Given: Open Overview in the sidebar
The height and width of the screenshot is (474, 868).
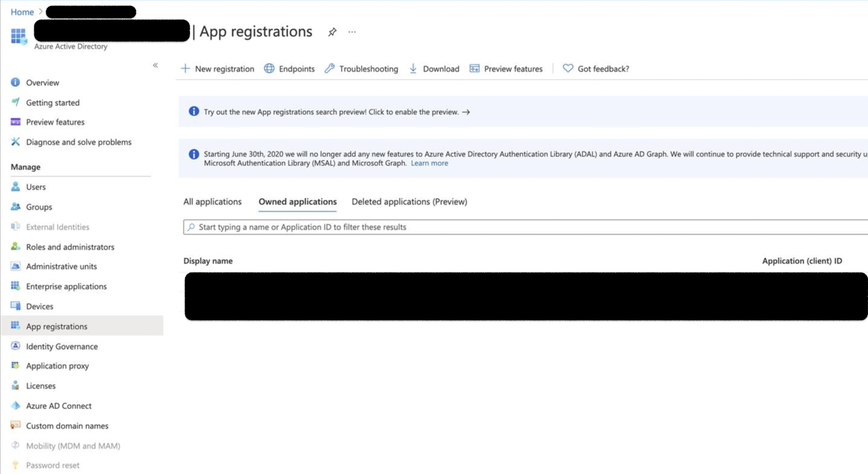Looking at the screenshot, I should [42, 83].
